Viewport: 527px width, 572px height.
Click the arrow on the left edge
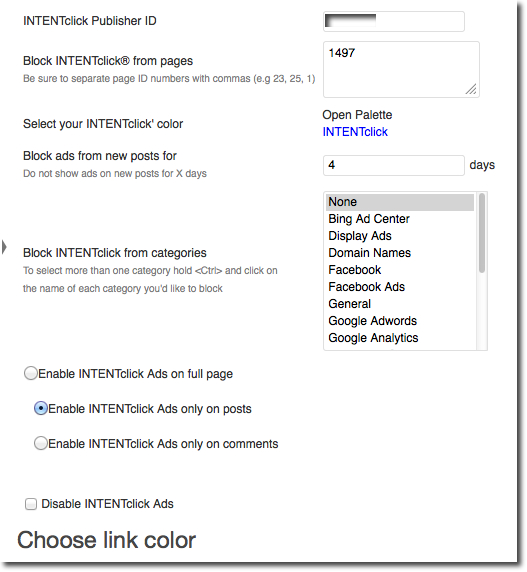4,247
